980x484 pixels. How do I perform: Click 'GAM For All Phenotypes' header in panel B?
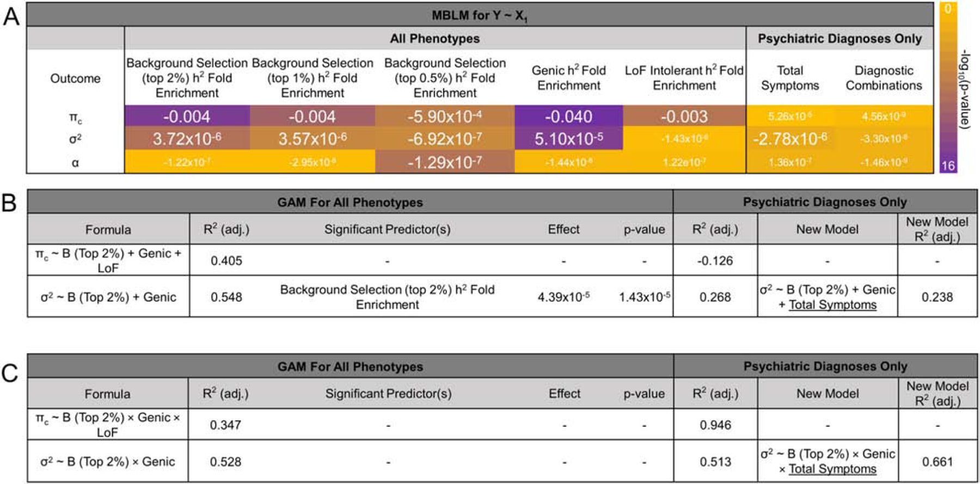click(350, 203)
